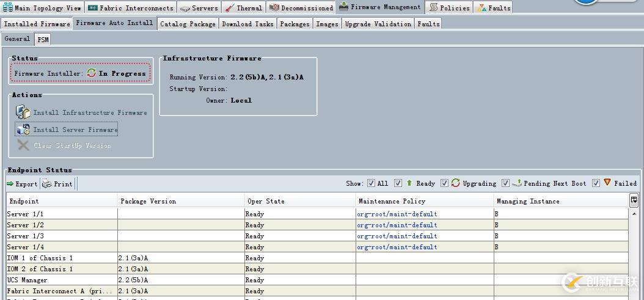Click the Servers tab icon
The height and width of the screenshot is (300, 644).
pos(185,8)
